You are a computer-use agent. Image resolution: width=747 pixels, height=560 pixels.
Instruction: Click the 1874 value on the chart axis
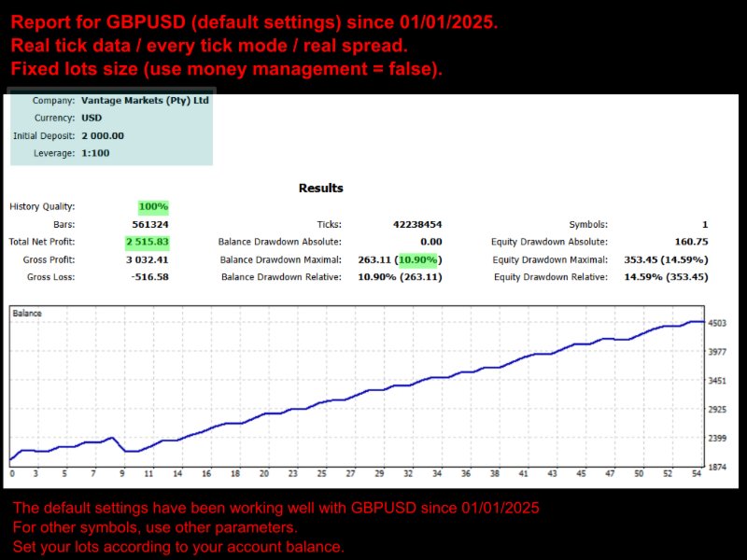point(717,468)
